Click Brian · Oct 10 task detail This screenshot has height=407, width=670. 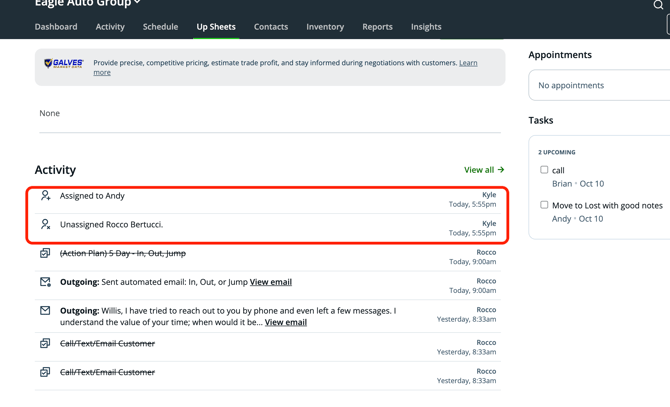click(578, 184)
